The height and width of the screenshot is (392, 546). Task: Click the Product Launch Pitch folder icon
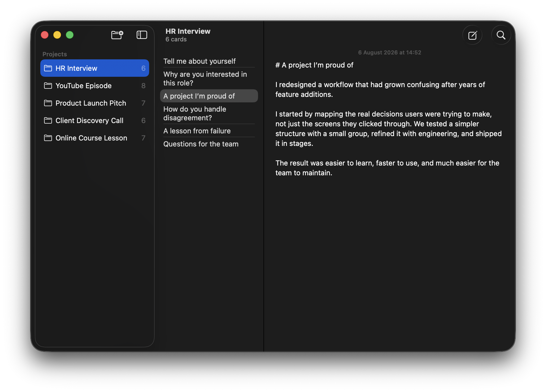(48, 103)
